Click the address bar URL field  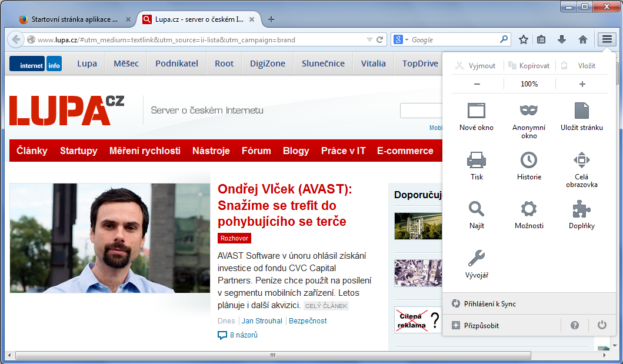coord(201,40)
